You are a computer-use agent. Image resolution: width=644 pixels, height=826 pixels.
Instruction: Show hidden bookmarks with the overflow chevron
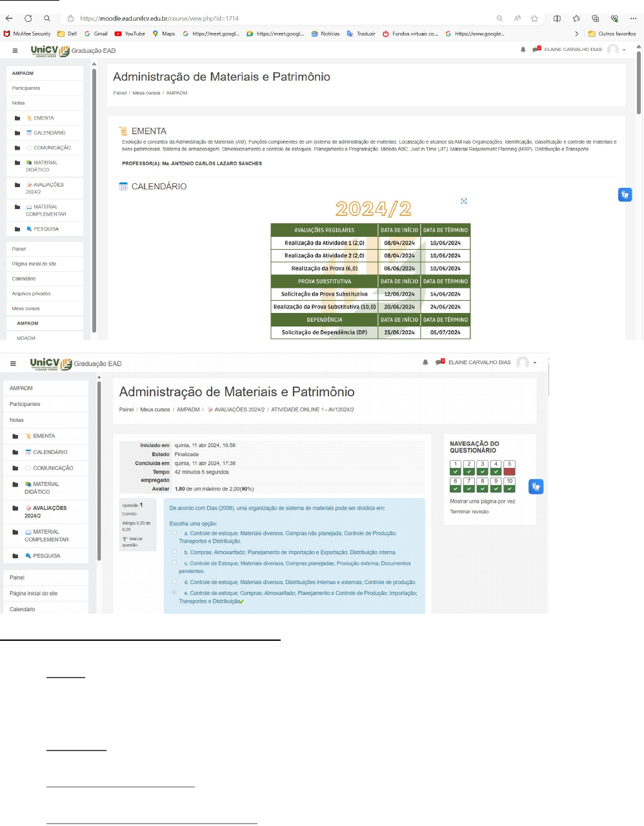[576, 34]
